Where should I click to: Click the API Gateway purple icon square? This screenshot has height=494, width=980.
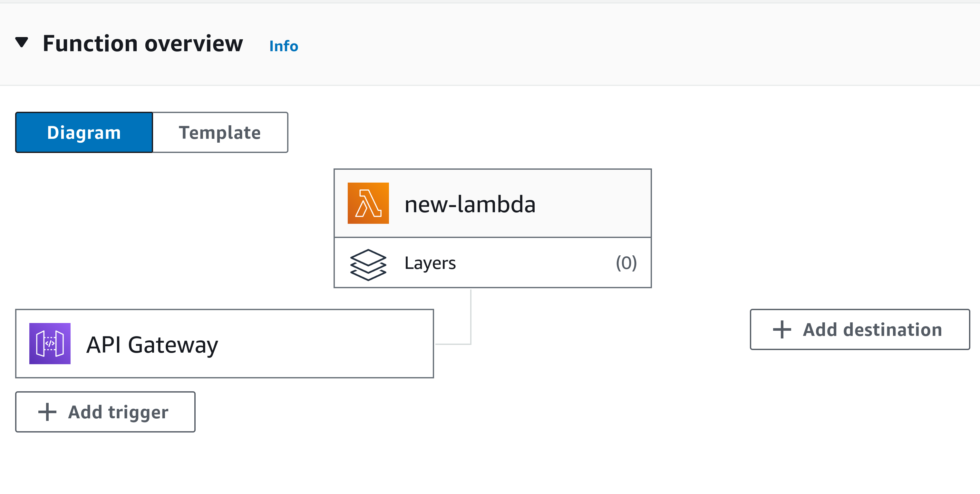point(50,344)
